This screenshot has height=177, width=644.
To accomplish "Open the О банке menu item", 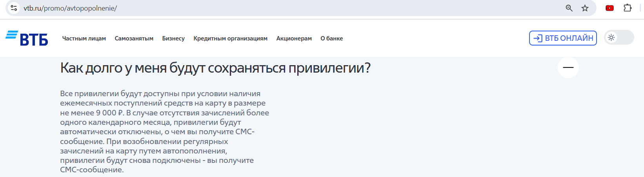I will coord(332,38).
